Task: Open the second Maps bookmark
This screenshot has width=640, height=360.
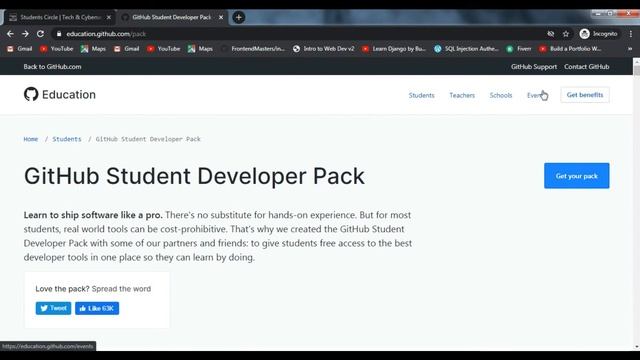Action: point(200,49)
